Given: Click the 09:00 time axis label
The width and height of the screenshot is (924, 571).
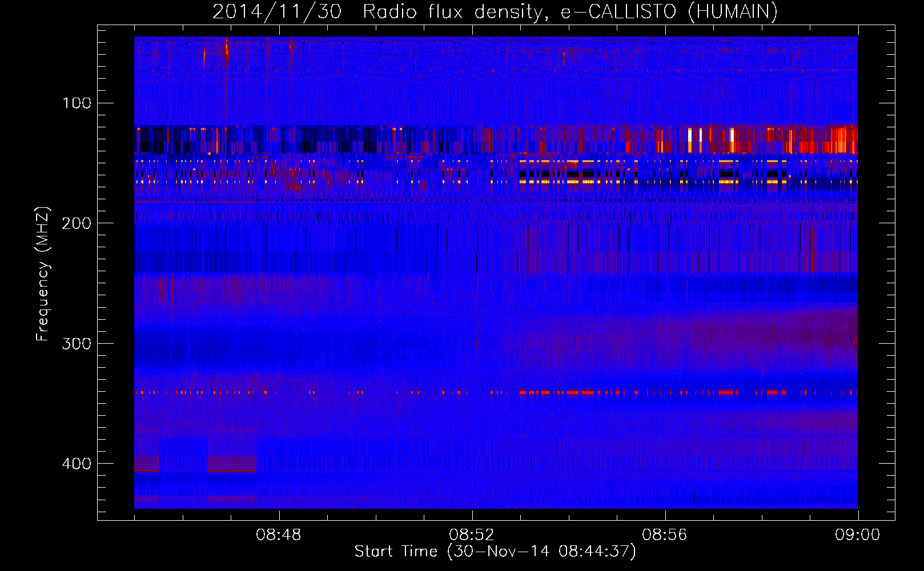Looking at the screenshot, I should pyautogui.click(x=858, y=534).
